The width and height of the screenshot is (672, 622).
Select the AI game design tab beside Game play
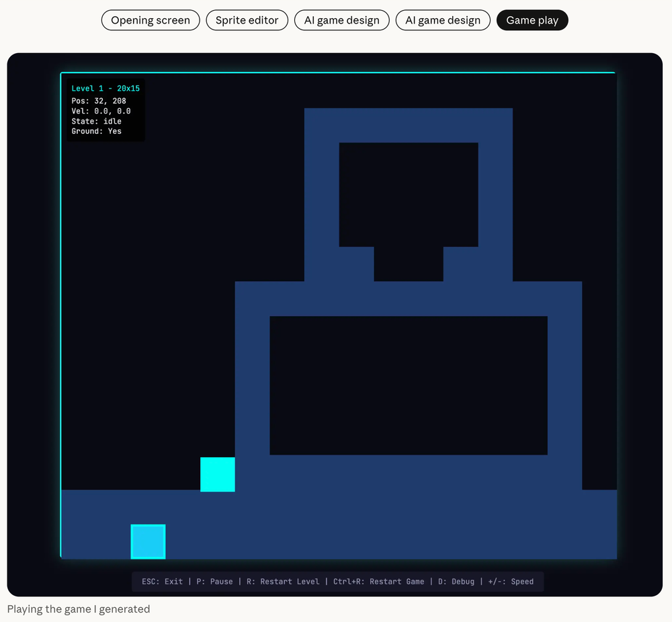pyautogui.click(x=443, y=20)
